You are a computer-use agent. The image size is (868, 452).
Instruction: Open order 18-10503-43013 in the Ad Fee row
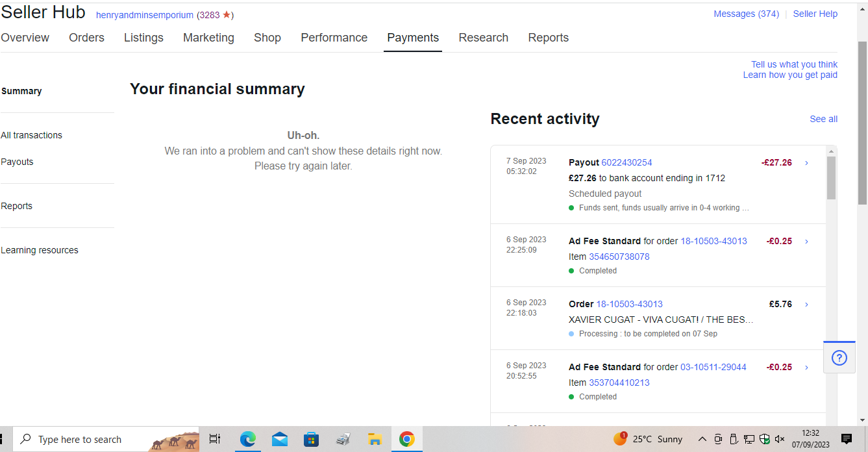(713, 241)
